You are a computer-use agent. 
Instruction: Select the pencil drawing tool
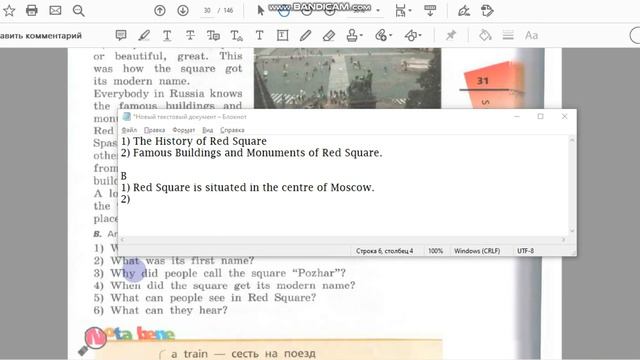coord(305,36)
